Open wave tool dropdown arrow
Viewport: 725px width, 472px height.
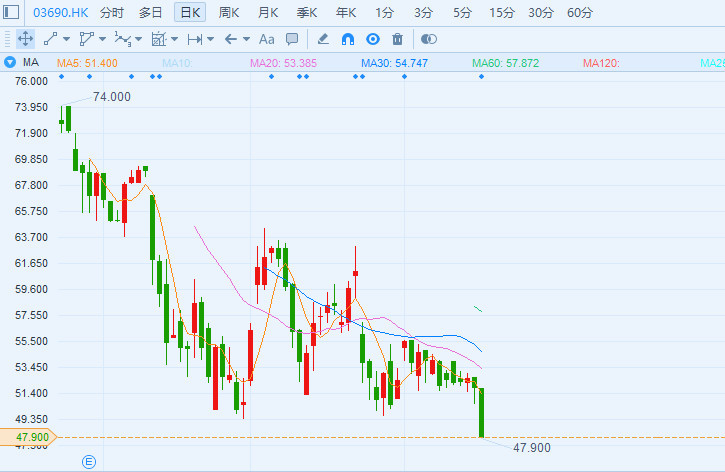[x=138, y=39]
